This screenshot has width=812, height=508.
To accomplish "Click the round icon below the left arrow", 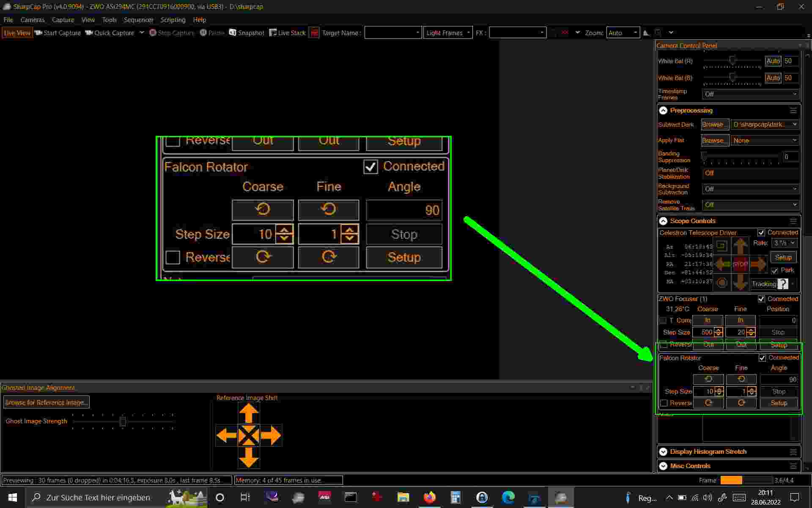I will click(x=722, y=282).
